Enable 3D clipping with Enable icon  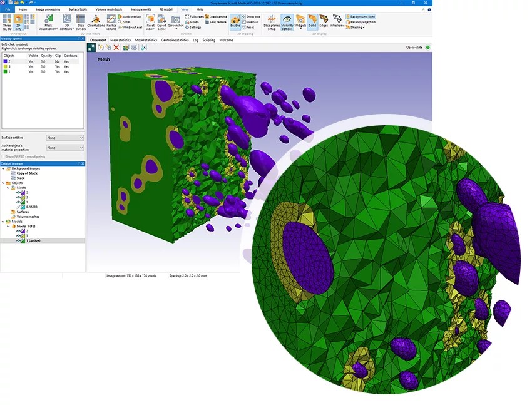(x=235, y=21)
